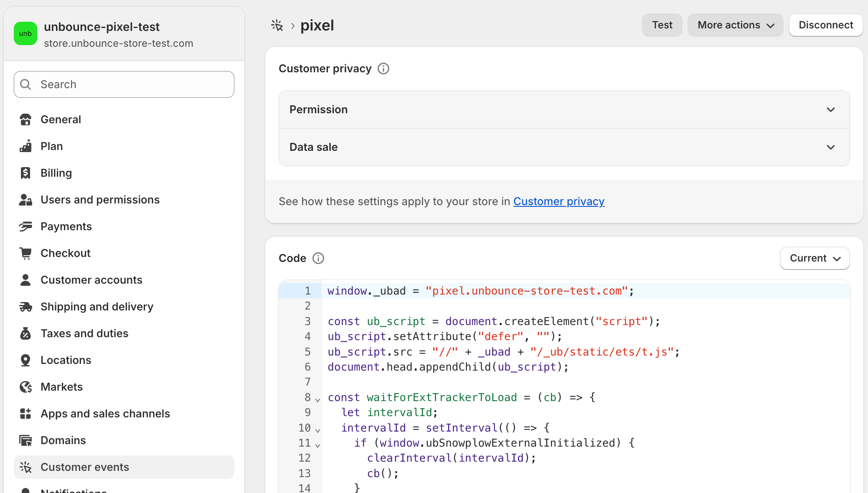Select Markets in sidebar
This screenshot has width=868, height=493.
tap(124, 387)
